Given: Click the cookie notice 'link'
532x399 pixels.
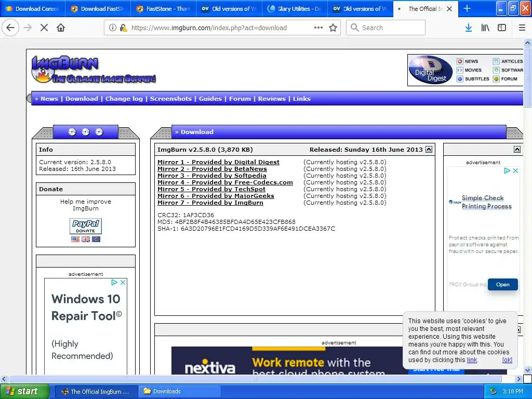Looking at the screenshot, I should (x=472, y=360).
